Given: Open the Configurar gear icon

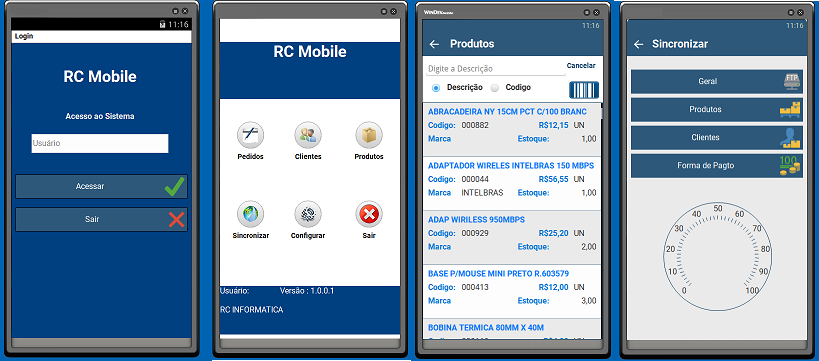Looking at the screenshot, I should 308,214.
